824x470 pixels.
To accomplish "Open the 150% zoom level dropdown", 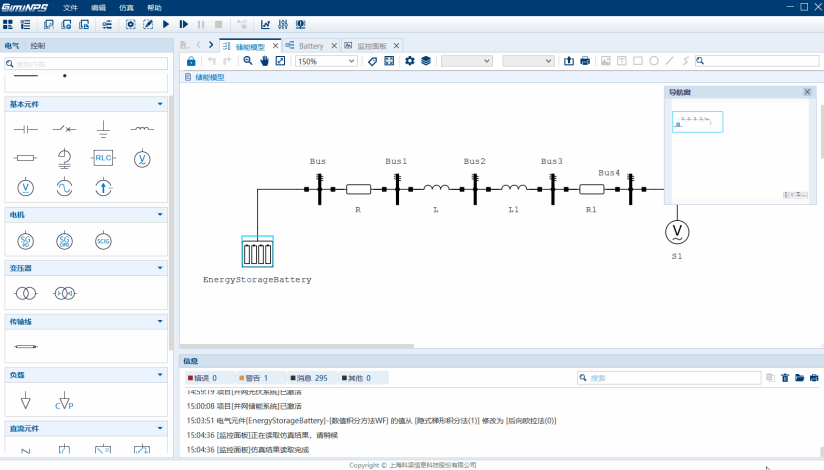I will (326, 61).
